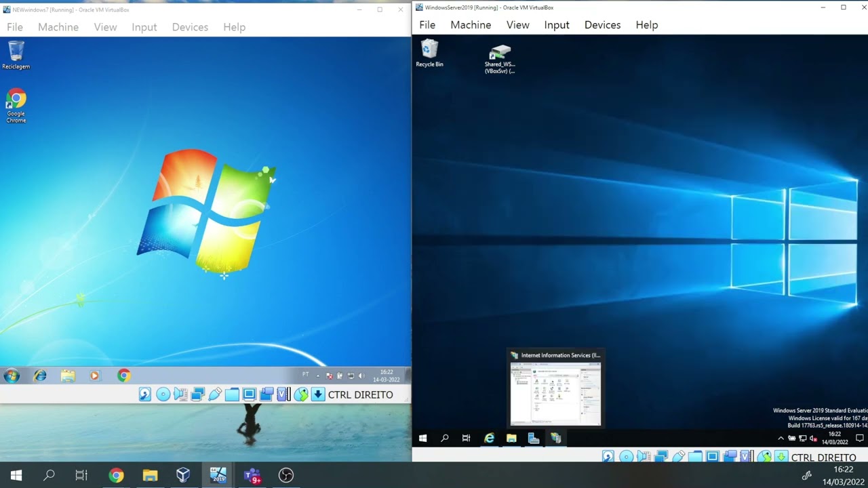Viewport: 868px width, 488px height.
Task: Click muted speaker icon in Server 2019 tray
Action: coord(813,439)
